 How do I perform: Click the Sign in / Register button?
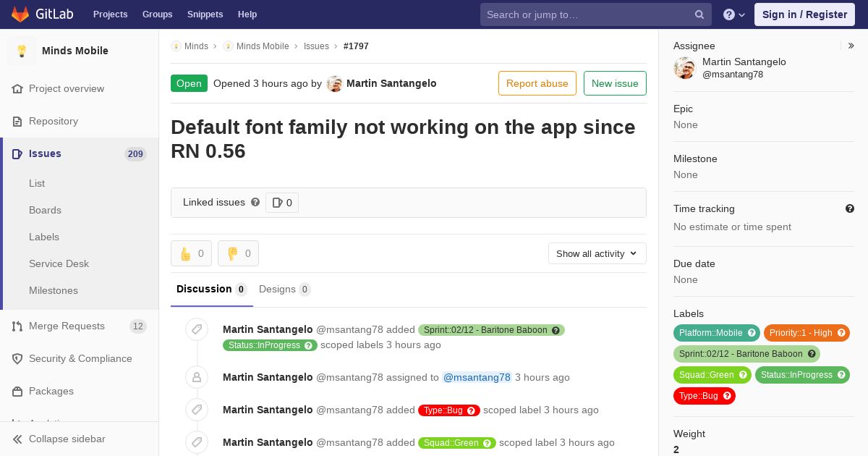pos(804,14)
